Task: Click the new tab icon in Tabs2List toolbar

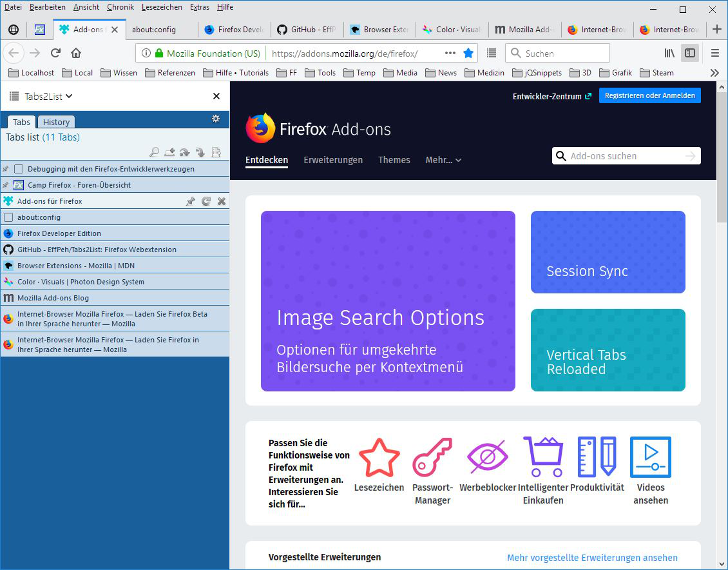Action: [169, 152]
